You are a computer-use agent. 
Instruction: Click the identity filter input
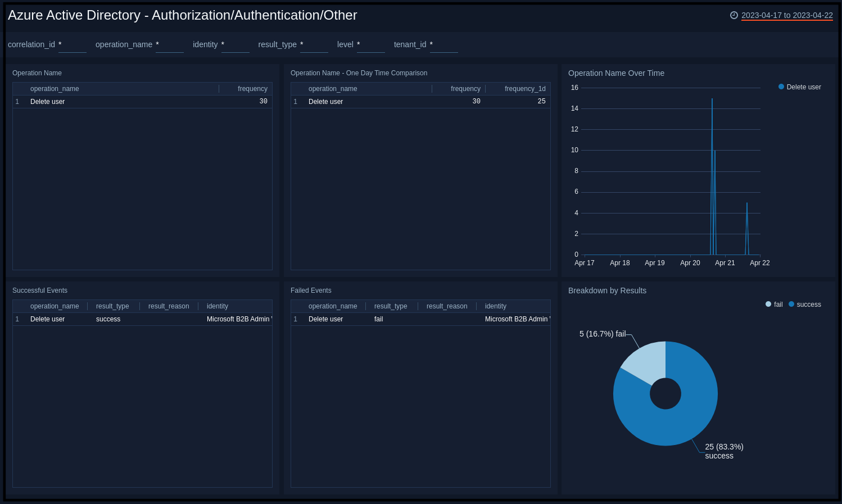236,44
